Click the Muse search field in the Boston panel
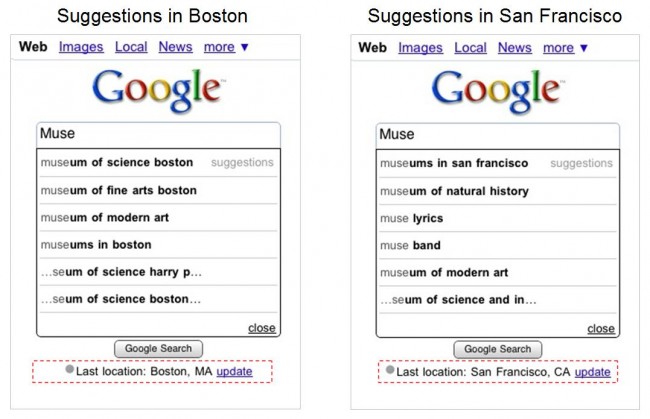 [x=158, y=135]
